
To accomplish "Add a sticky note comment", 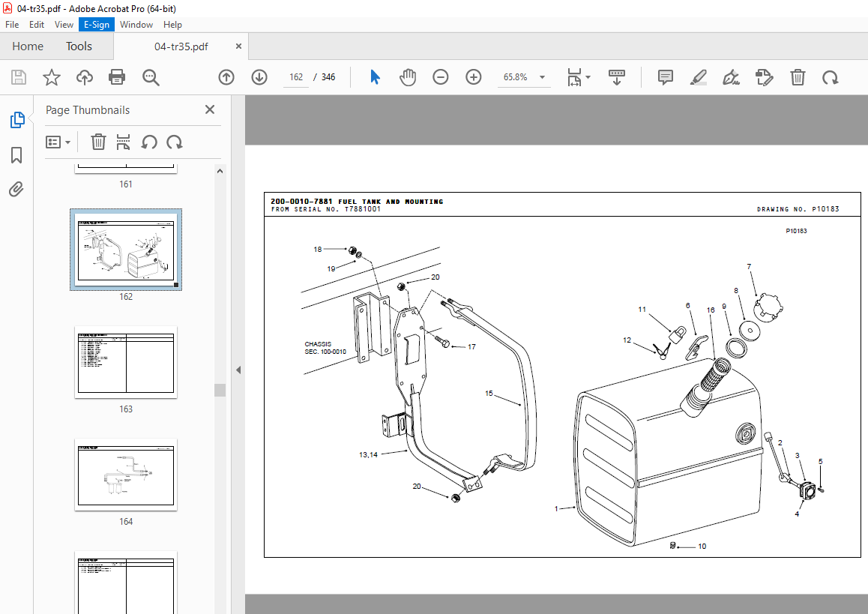I will 666,77.
